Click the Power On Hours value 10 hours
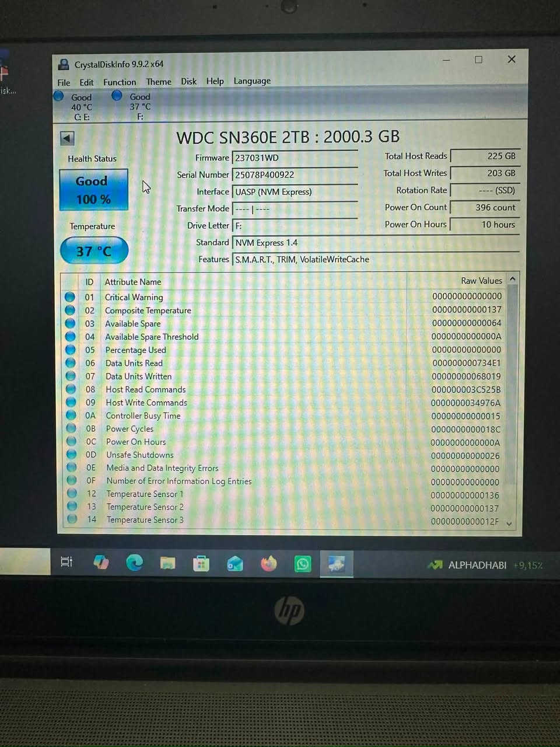Image resolution: width=560 pixels, height=747 pixels. click(485, 224)
